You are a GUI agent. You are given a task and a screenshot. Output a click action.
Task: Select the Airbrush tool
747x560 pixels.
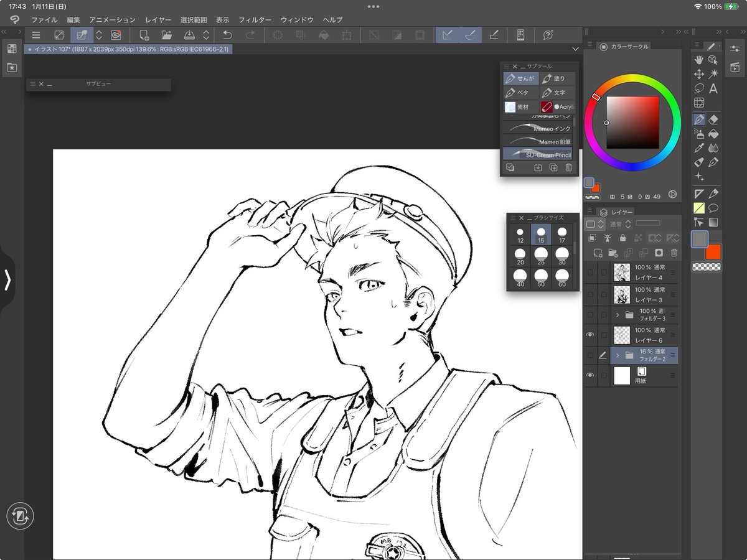click(x=699, y=133)
